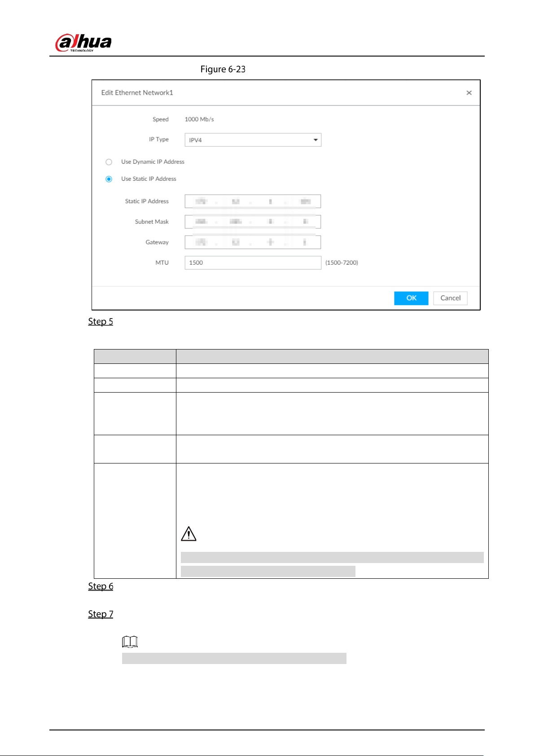Click the Edit Ethernet Network1 title
This screenshot has height=756, width=535.
(x=137, y=93)
